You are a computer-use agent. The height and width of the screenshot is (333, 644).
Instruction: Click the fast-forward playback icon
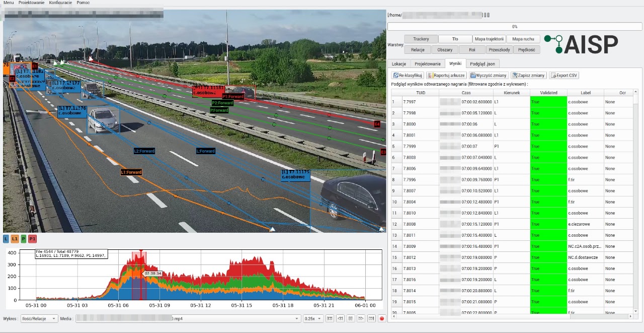(x=361, y=318)
